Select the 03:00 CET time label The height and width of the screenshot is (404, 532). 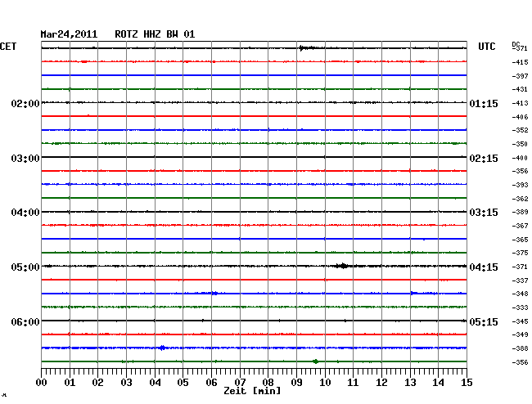(x=25, y=159)
